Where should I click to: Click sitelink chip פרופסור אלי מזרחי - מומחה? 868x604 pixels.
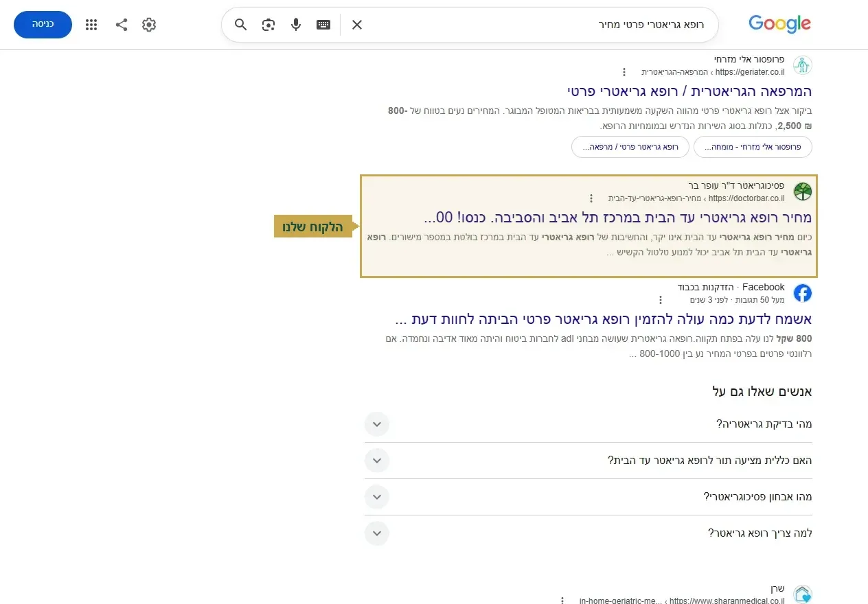pos(753,147)
